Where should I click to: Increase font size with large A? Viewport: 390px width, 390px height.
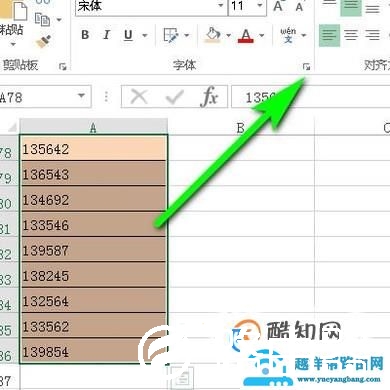278,6
